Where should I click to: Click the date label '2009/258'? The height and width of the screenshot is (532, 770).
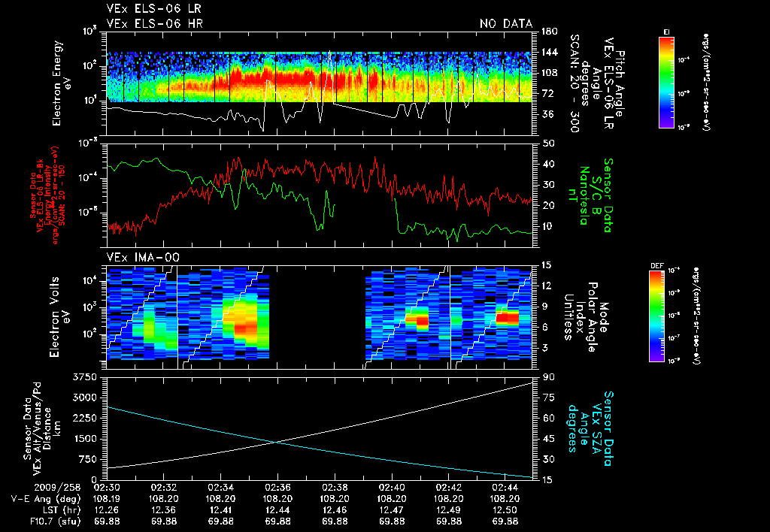pos(58,488)
